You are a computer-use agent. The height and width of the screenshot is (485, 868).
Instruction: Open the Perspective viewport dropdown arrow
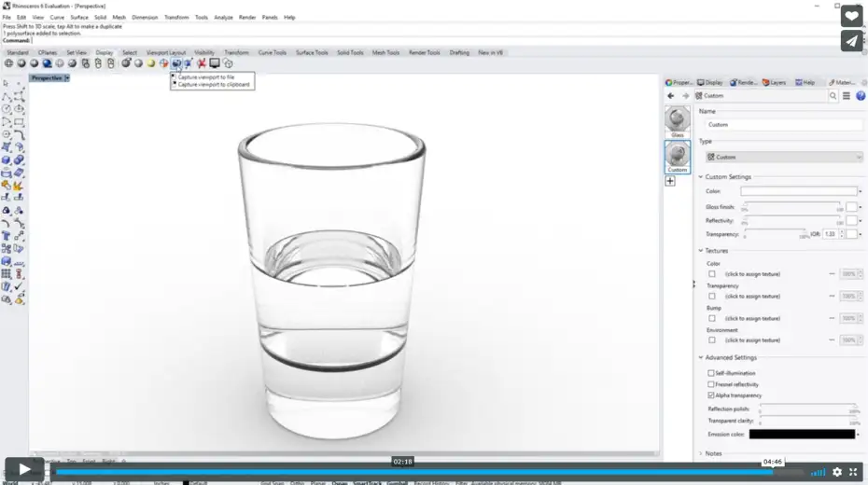pos(67,78)
